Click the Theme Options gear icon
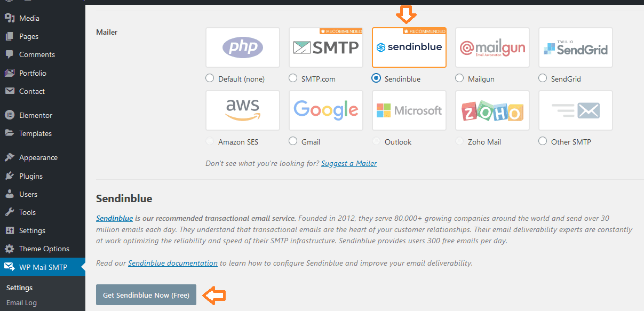This screenshot has width=644, height=311. [x=9, y=249]
